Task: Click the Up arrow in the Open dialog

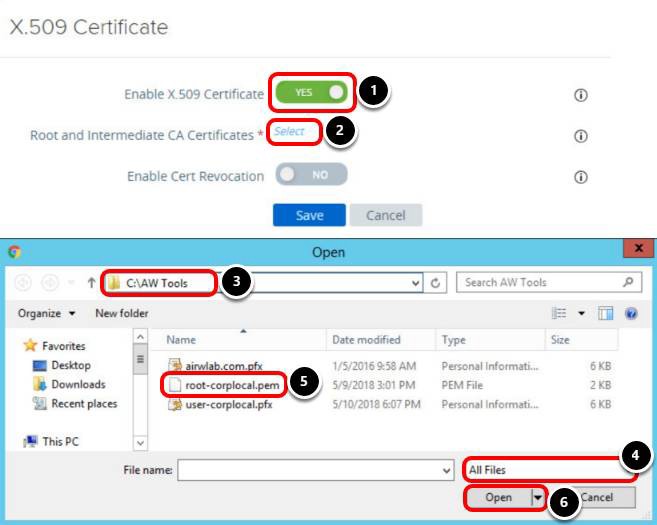Action: [92, 283]
